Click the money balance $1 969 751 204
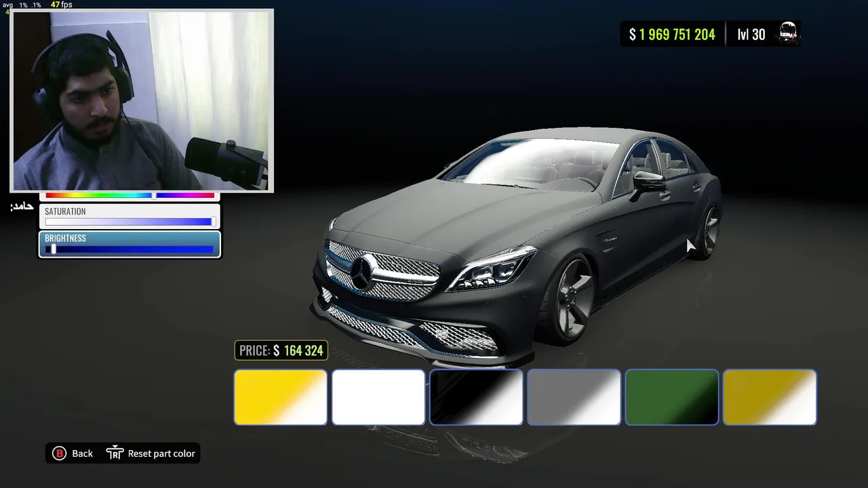Viewport: 868px width, 488px height. coord(672,35)
